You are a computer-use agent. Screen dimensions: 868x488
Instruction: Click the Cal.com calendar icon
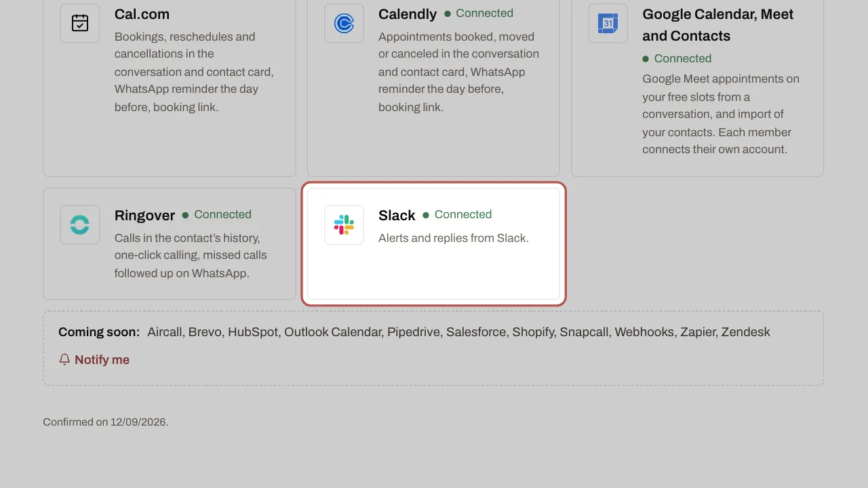click(x=80, y=23)
